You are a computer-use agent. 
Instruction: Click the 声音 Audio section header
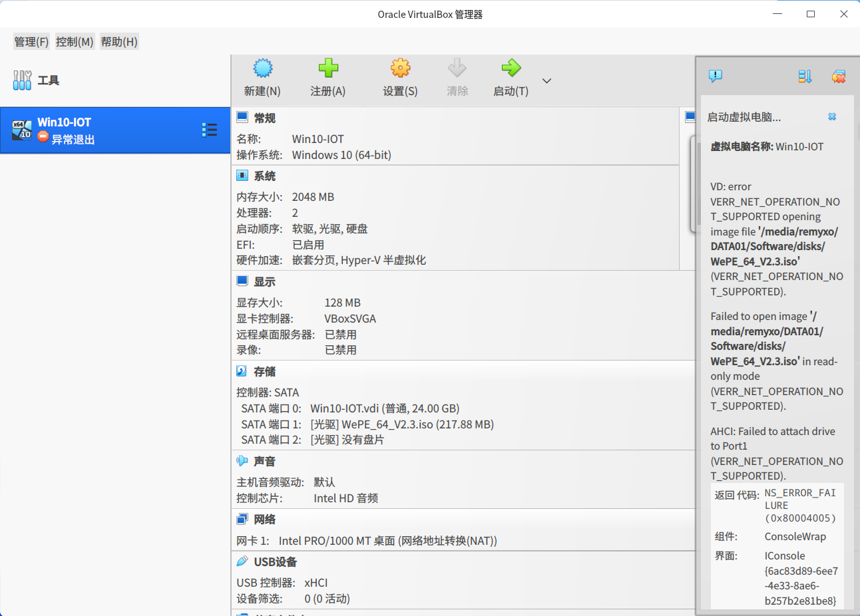[264, 462]
